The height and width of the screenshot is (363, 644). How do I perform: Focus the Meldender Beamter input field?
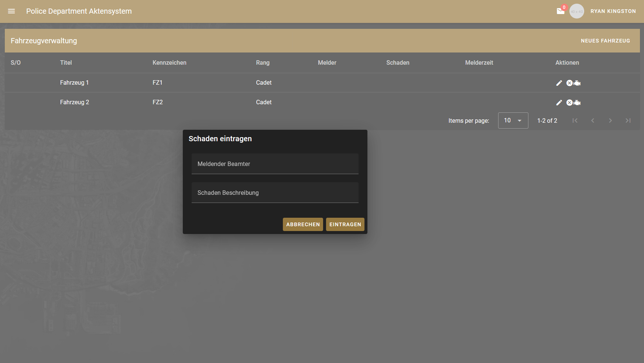275,164
